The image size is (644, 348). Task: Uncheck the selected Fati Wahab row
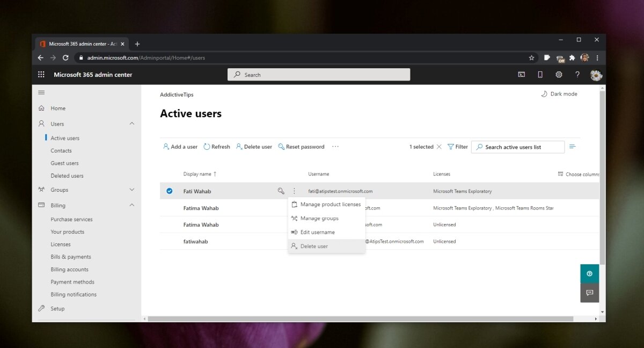[169, 191]
